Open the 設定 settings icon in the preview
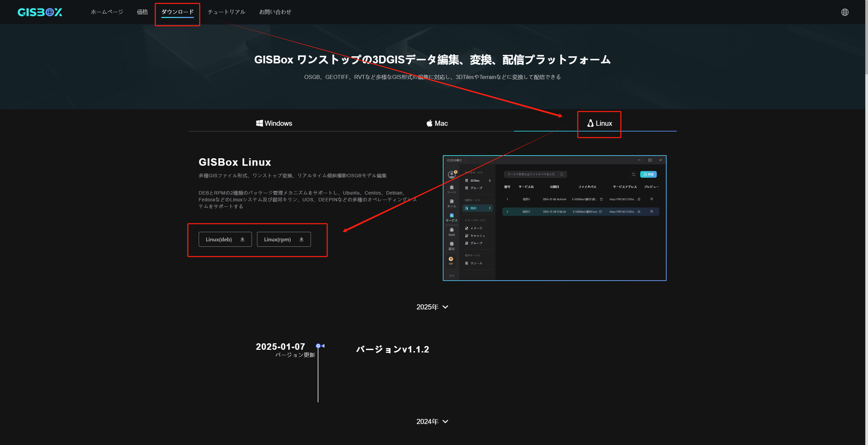This screenshot has width=868, height=445. [452, 246]
